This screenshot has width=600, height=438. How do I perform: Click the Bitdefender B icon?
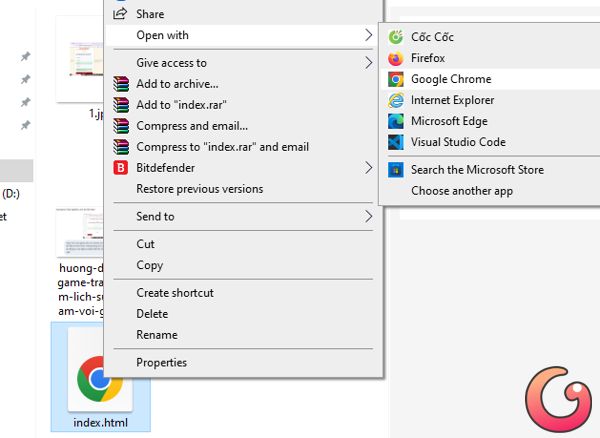pos(121,168)
